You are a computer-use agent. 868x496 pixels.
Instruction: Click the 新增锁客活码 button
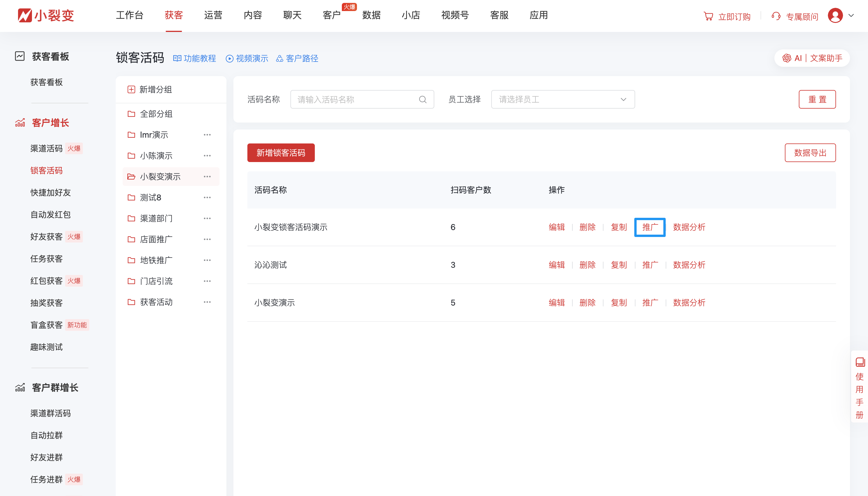281,153
